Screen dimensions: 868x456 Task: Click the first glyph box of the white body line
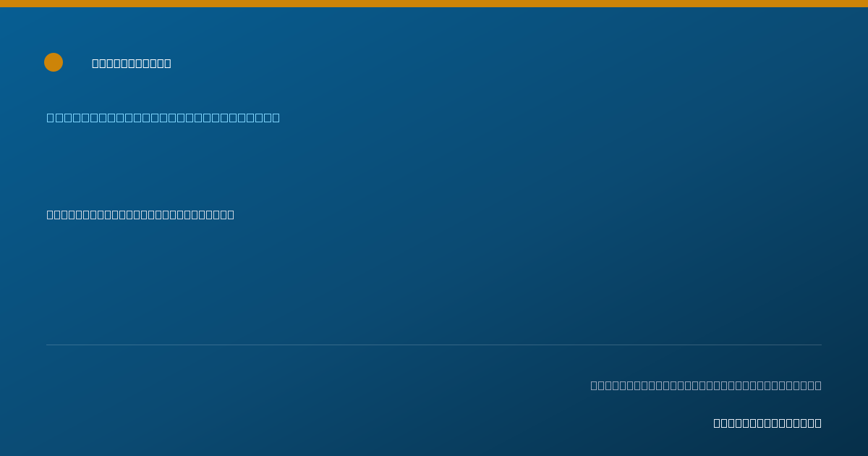pyautogui.click(x=50, y=214)
